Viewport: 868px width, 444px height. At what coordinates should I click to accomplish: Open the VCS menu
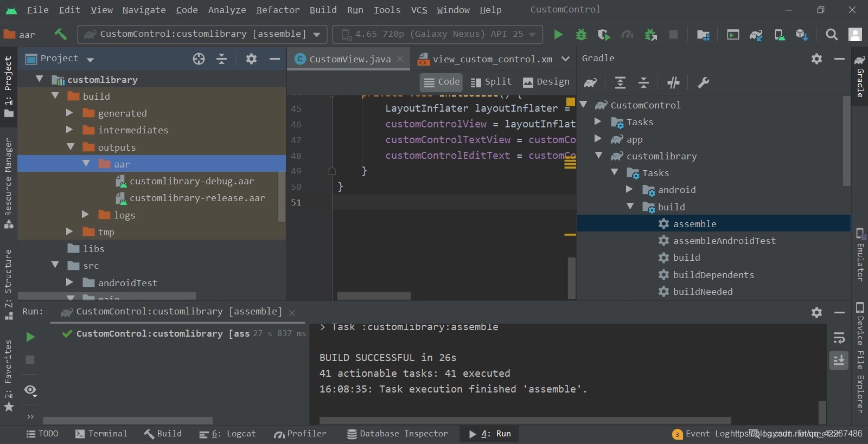click(x=419, y=10)
